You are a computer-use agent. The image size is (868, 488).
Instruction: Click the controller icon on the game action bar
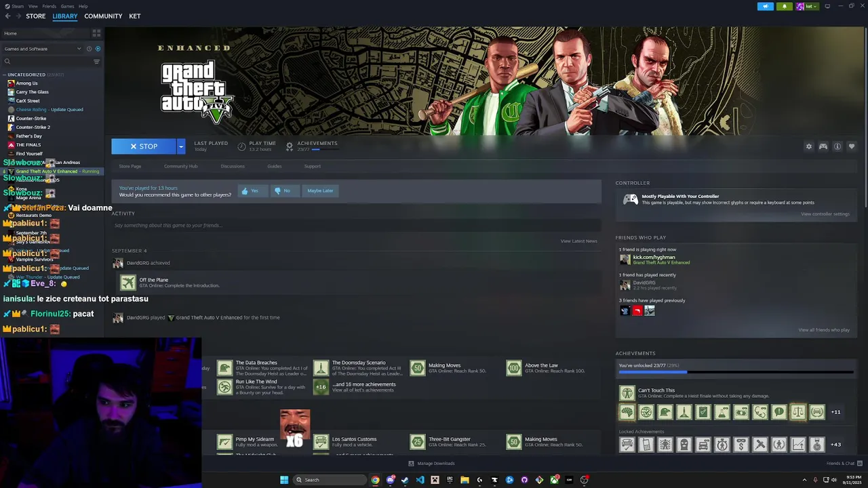(823, 146)
